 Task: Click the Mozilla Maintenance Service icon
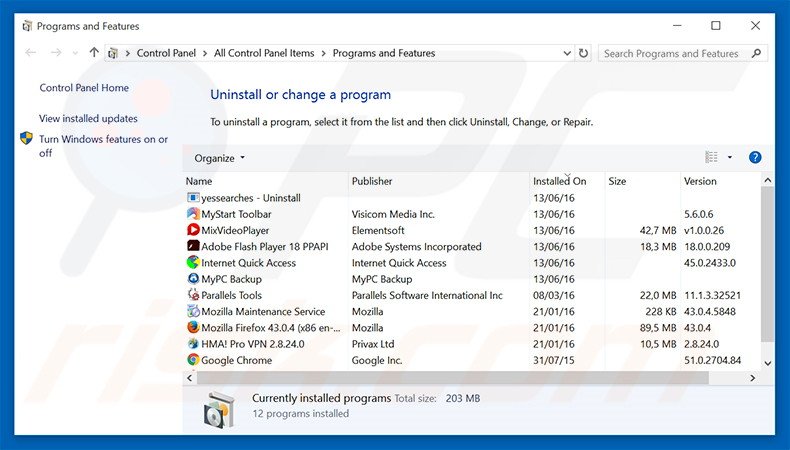(193, 311)
